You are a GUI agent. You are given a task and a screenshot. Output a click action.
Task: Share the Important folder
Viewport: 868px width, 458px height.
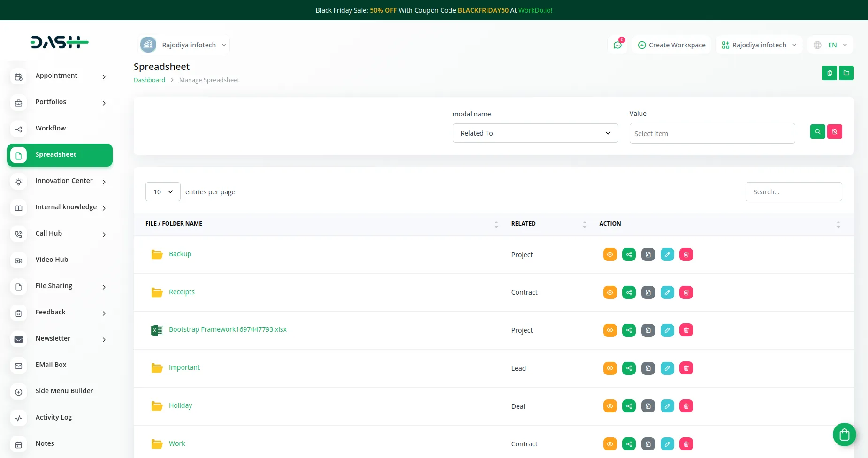coord(629,368)
